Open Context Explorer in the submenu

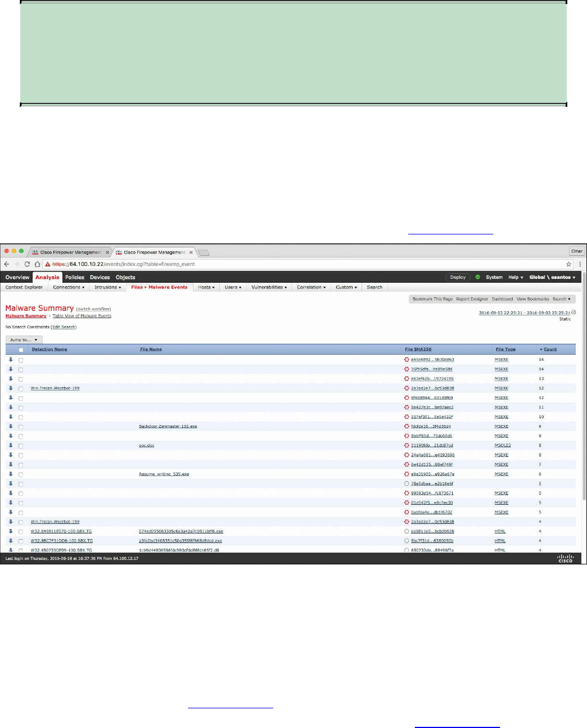click(24, 287)
